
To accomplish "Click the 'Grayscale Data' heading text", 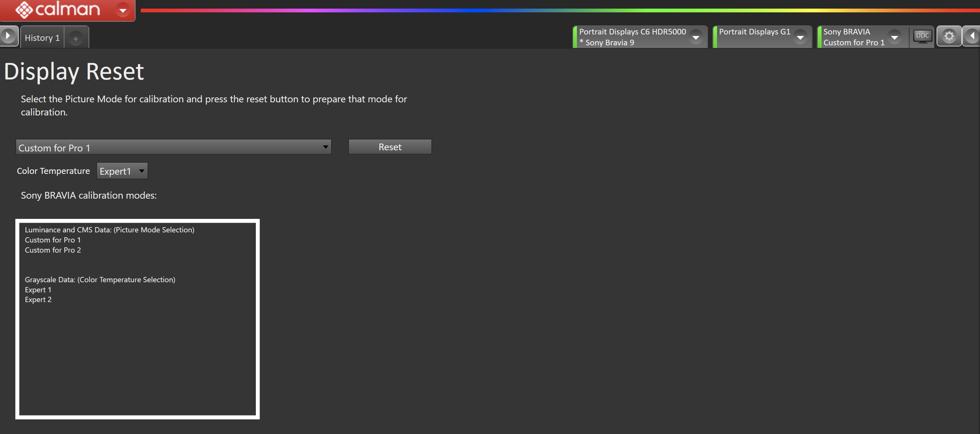I will pos(100,280).
